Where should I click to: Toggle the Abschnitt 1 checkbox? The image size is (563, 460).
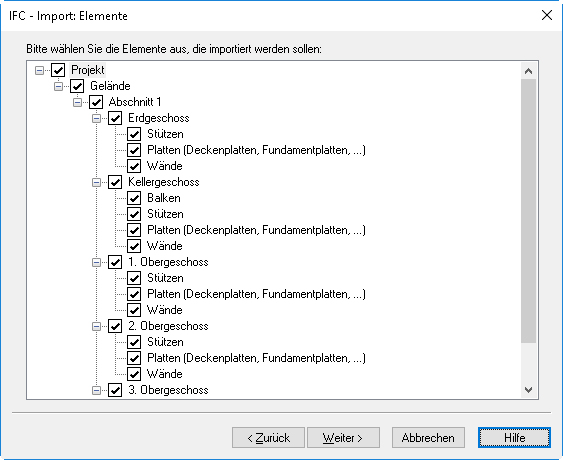tap(96, 102)
